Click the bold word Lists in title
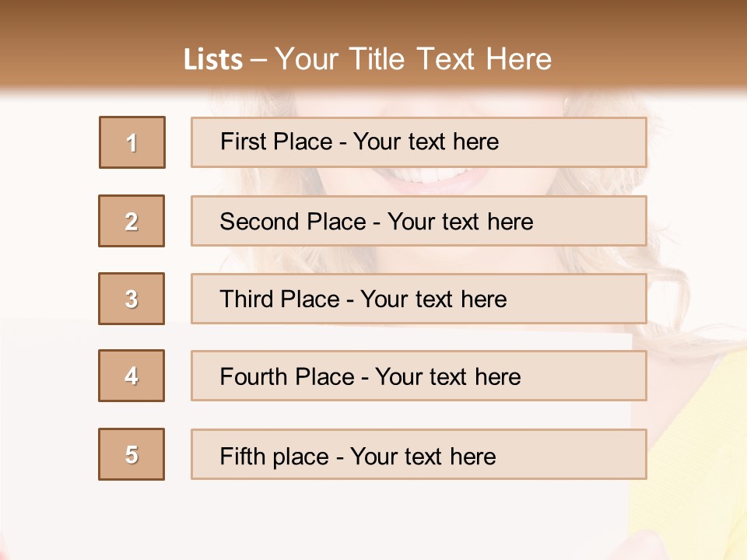747x560 pixels. 213,60
